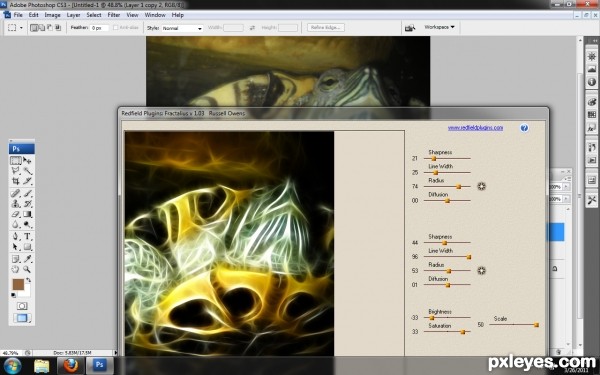
Task: Select the Path Selection tool
Action: pos(16,247)
